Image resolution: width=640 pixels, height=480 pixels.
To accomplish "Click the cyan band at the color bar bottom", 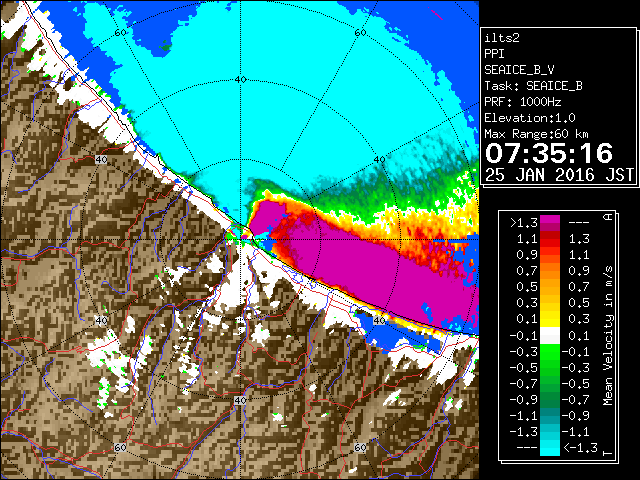I will (550, 448).
